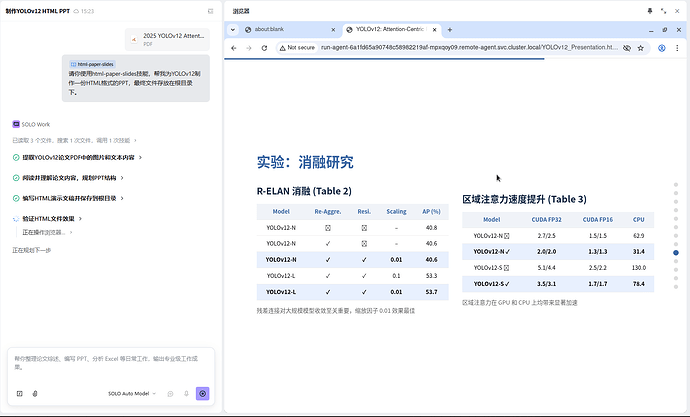This screenshot has height=417, width=690.
Task: Close the about:blank tab
Action: pyautogui.click(x=333, y=29)
